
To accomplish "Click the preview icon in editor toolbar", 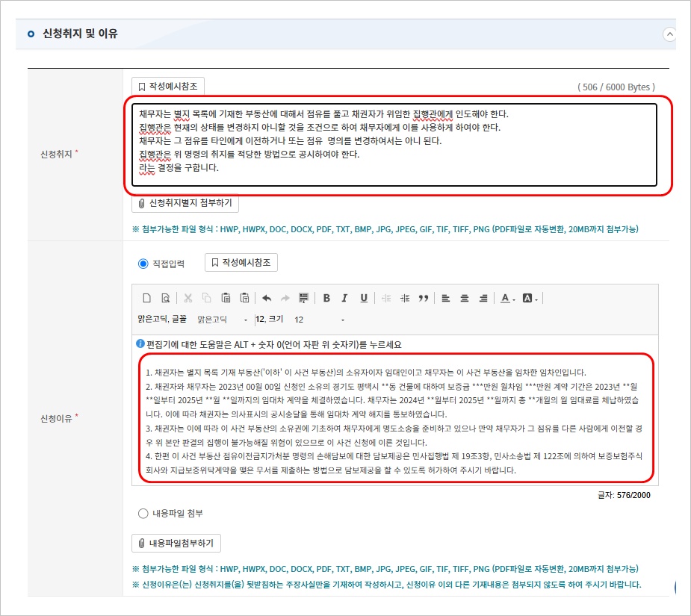I will tap(165, 299).
